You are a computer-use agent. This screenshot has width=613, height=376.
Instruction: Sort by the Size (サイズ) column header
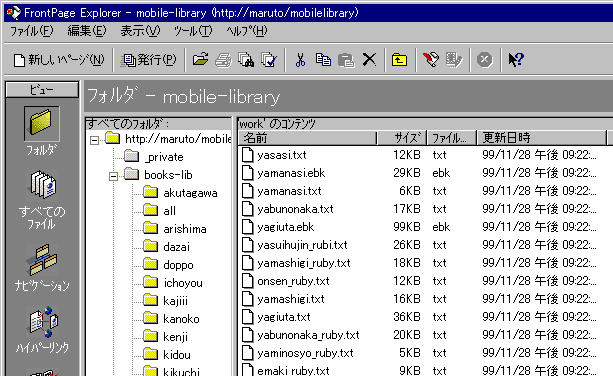coord(402,138)
